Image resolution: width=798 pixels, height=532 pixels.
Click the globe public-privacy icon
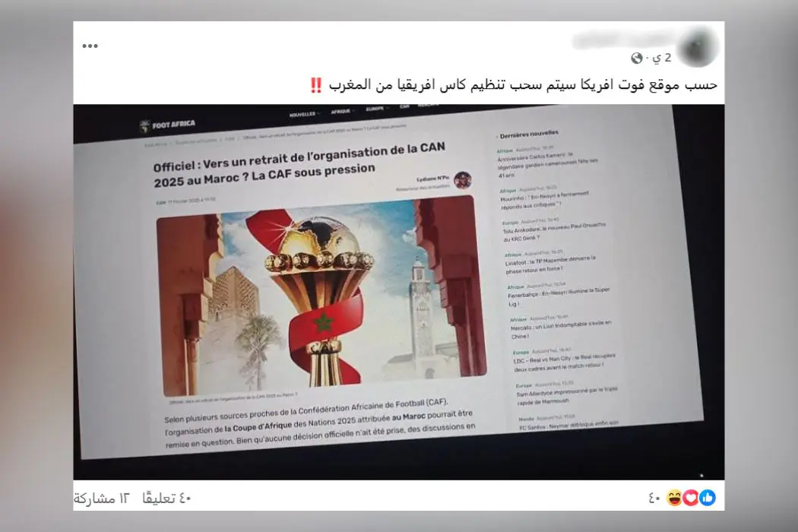point(636,59)
